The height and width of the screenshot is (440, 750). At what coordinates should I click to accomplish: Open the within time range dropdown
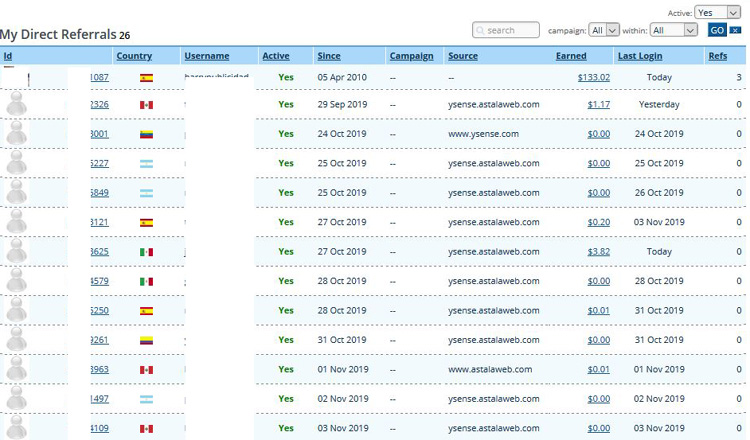pyautogui.click(x=673, y=30)
